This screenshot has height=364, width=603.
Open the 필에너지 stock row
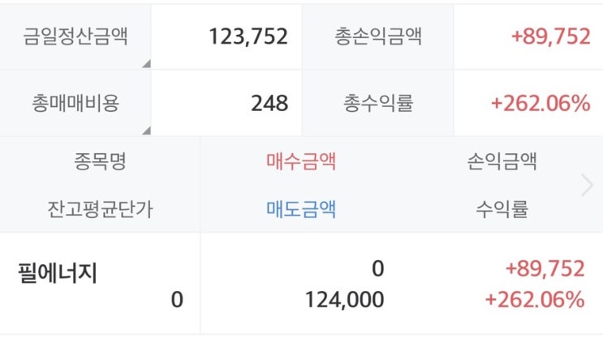coord(302,284)
